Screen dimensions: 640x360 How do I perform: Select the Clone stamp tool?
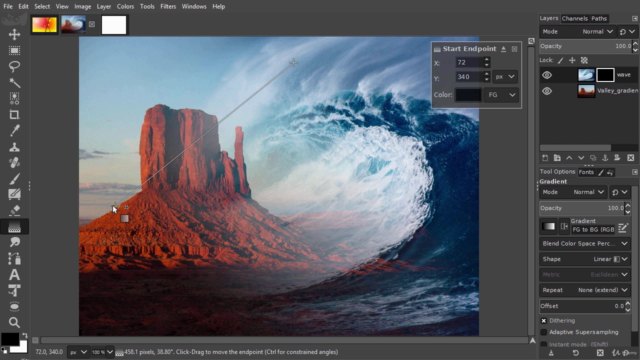point(14,147)
